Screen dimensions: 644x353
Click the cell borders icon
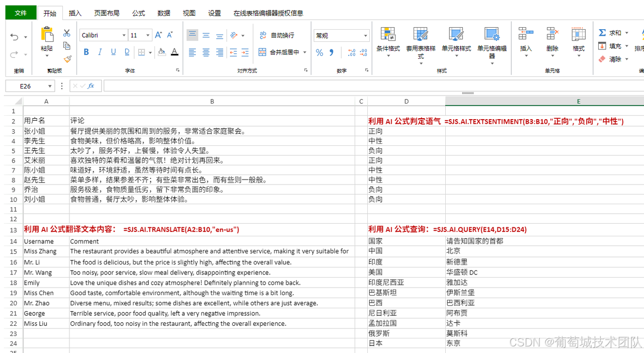pyautogui.click(x=141, y=52)
